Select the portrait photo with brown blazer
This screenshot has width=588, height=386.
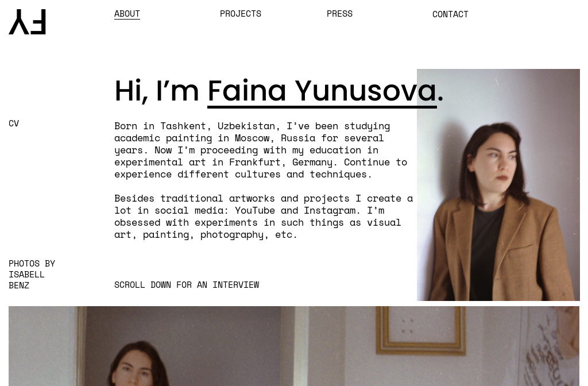click(x=498, y=185)
